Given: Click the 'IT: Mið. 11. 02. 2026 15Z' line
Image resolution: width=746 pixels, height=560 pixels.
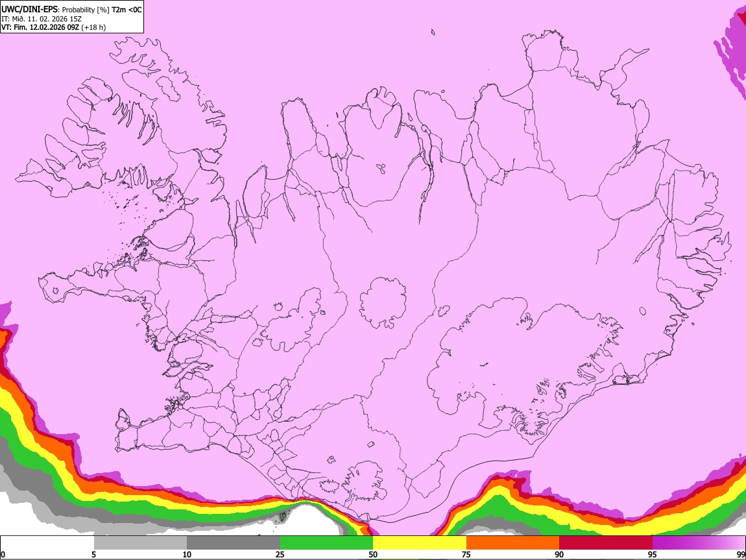Looking at the screenshot, I should [42, 19].
